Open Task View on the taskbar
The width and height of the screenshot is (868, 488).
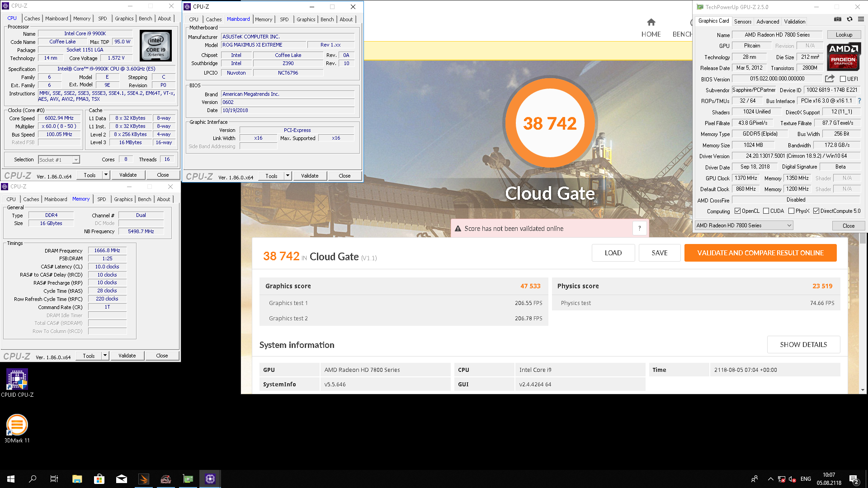(x=54, y=479)
